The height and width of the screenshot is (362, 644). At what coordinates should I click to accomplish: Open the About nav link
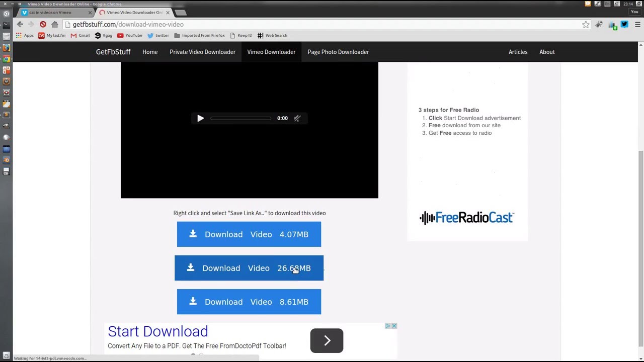(x=547, y=52)
